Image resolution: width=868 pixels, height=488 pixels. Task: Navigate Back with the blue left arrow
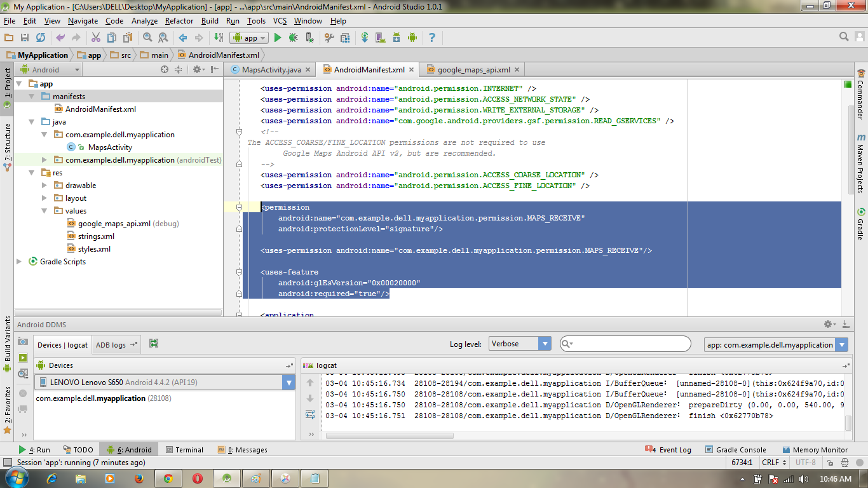point(183,38)
